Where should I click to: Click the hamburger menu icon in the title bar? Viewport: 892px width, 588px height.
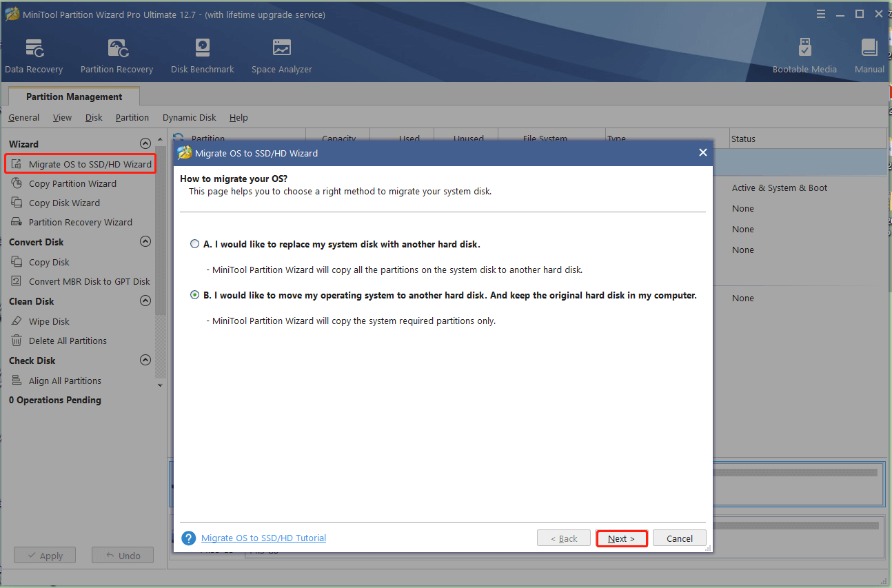coord(820,14)
